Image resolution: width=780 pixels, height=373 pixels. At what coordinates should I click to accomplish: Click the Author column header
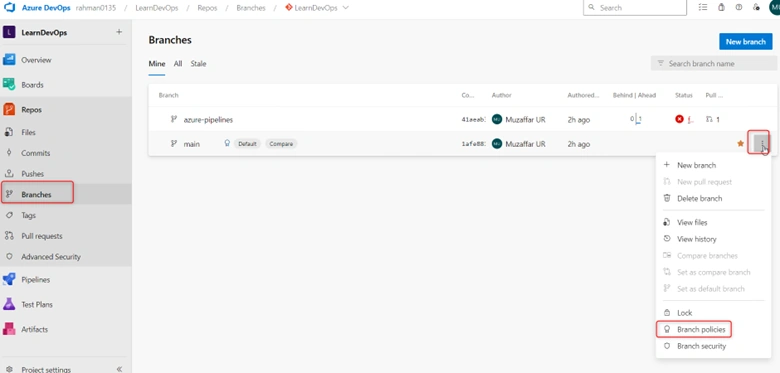click(501, 95)
